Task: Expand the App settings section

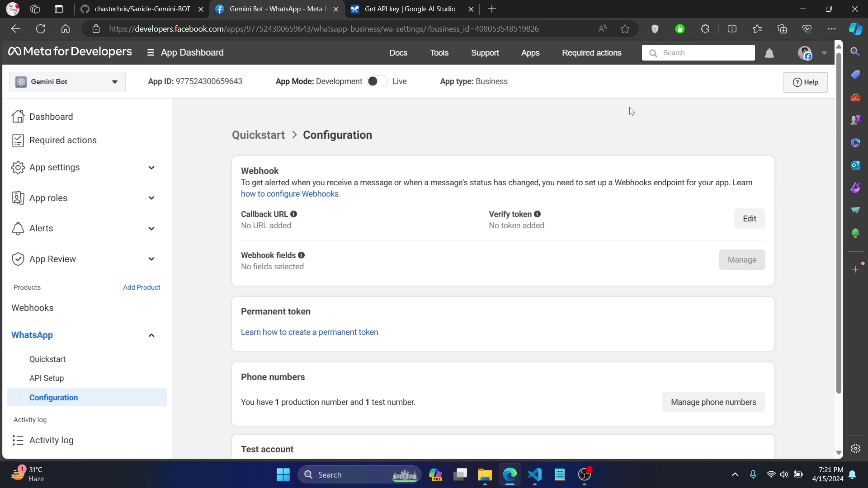Action: (151, 168)
